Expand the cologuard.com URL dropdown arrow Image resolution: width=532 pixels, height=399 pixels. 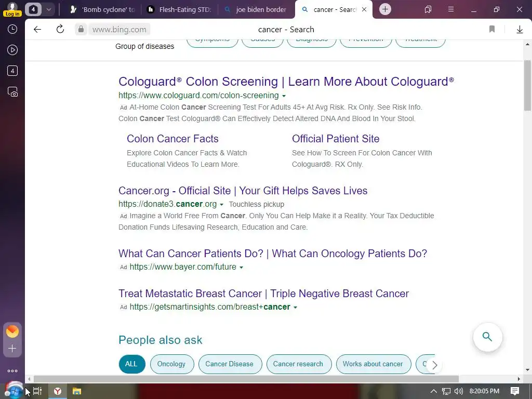click(284, 96)
